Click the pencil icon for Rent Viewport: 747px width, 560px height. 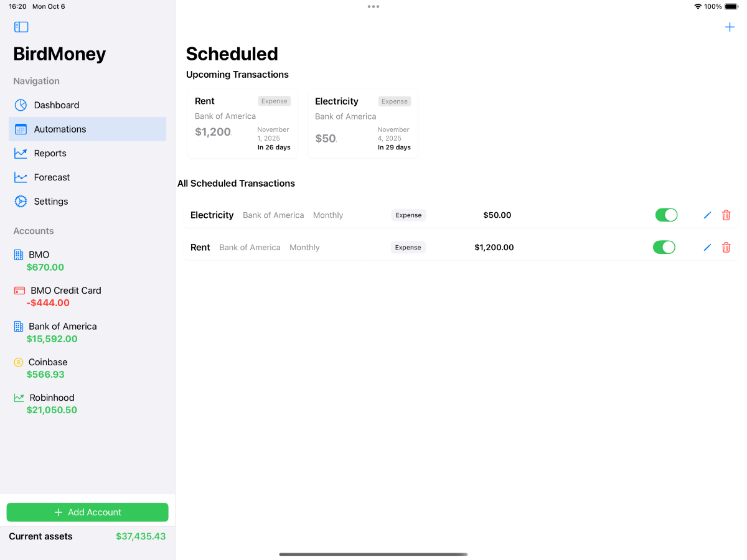pos(707,248)
